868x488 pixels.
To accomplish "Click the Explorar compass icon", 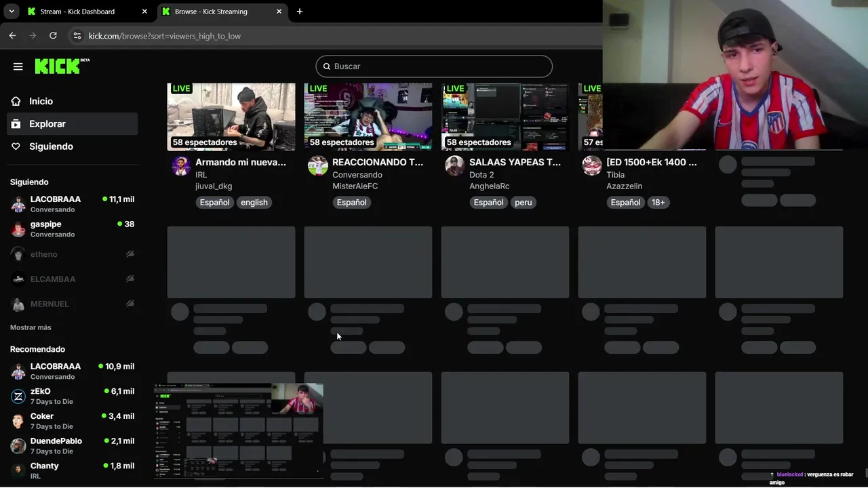I will [16, 123].
